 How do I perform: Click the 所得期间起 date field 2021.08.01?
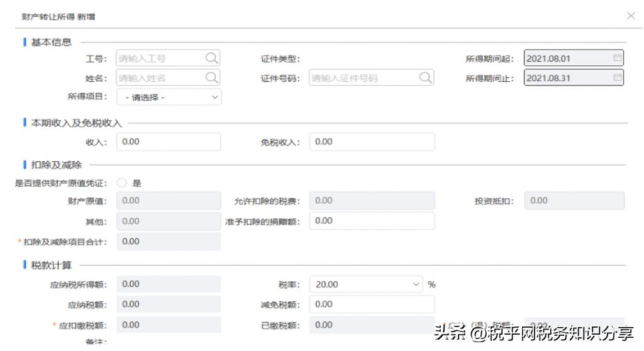(574, 58)
